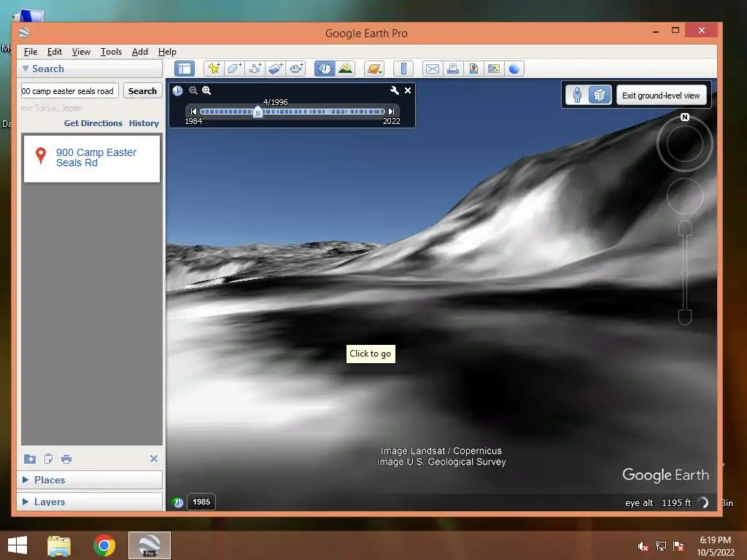Viewport: 747px width, 560px height.
Task: Click the historical imagery icon beside 1985
Action: [x=178, y=502]
